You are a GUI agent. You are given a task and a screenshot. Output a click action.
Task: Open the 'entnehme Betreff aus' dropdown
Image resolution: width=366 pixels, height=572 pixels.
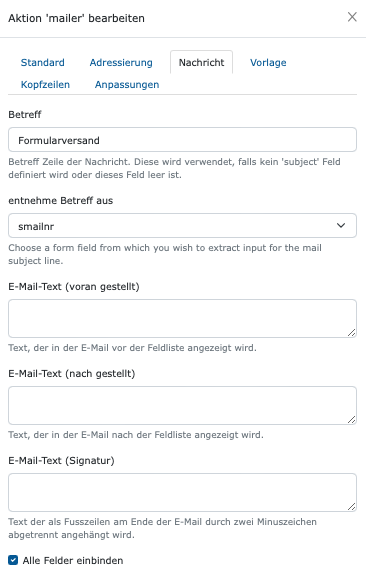(x=182, y=225)
